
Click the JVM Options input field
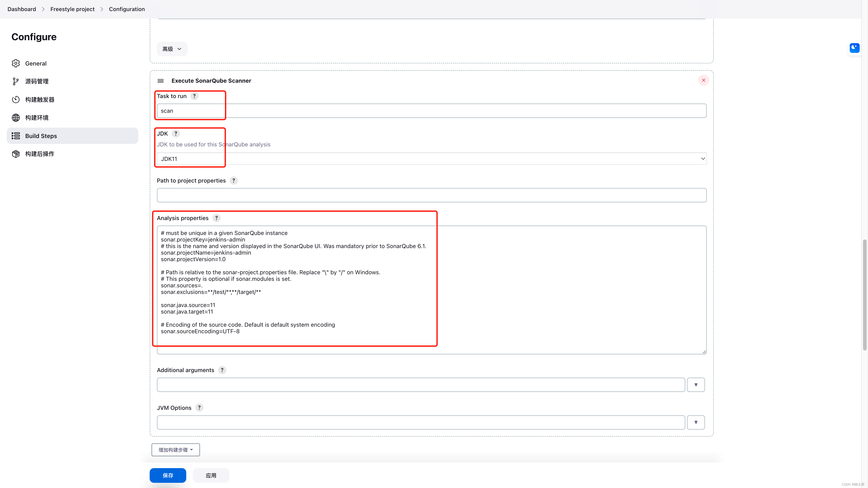(421, 422)
